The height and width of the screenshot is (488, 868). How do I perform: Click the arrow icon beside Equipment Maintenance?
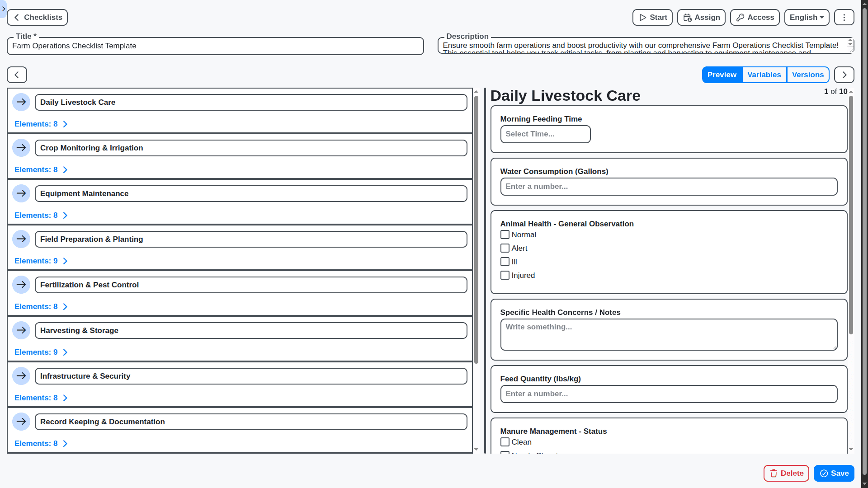tap(21, 193)
